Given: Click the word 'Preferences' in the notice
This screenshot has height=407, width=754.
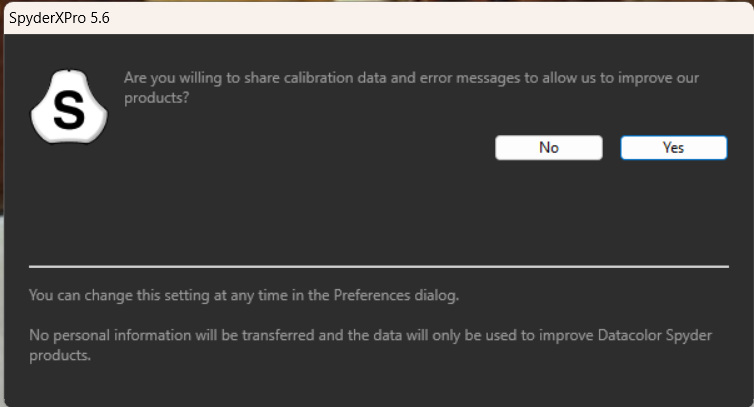Looking at the screenshot, I should pos(372,295).
